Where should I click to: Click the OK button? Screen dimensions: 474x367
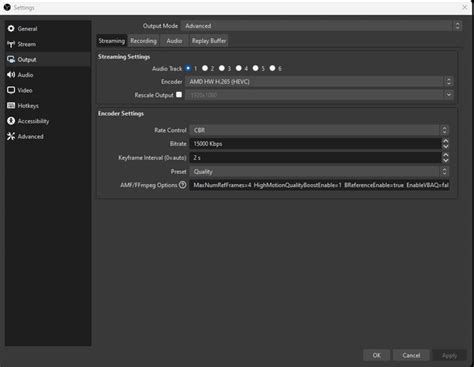(377, 355)
